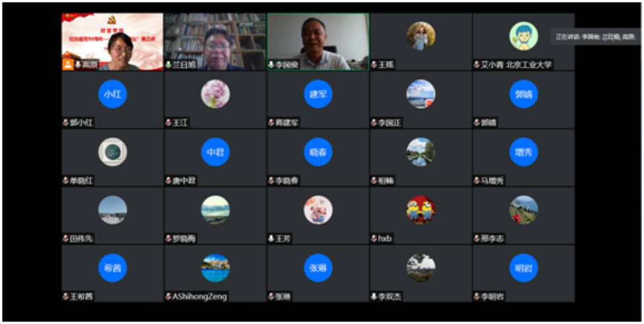This screenshot has width=644, height=324.
Task: Click the muted mic icon for 艾小青 北京工业大学
Action: [x=477, y=65]
